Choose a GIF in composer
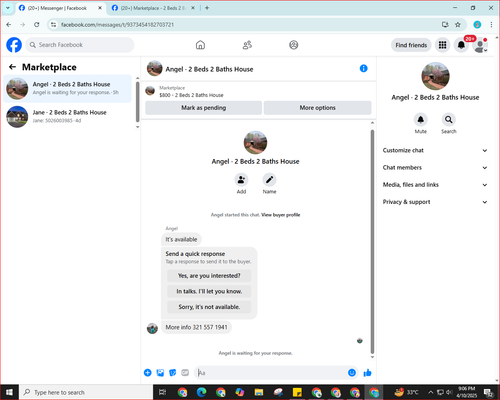 [x=185, y=373]
